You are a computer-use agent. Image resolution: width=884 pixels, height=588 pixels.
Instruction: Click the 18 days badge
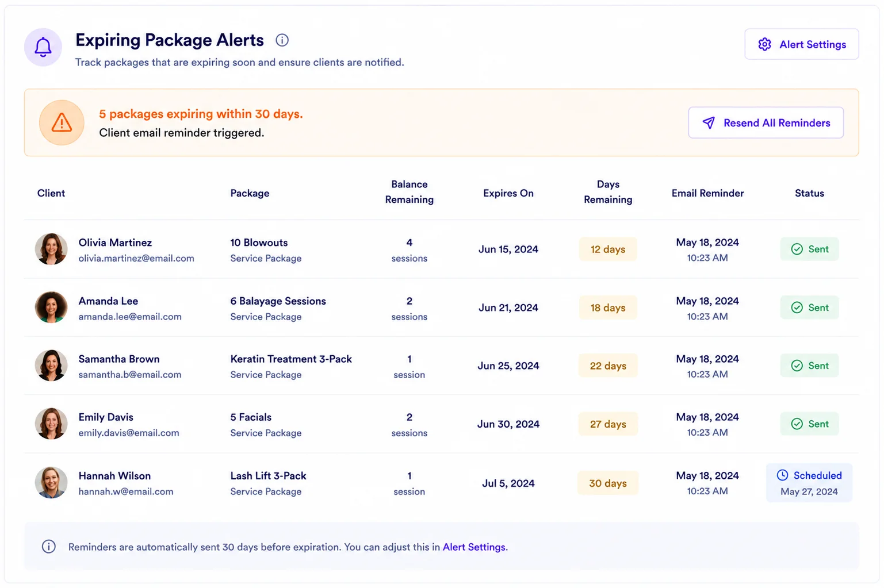point(608,308)
